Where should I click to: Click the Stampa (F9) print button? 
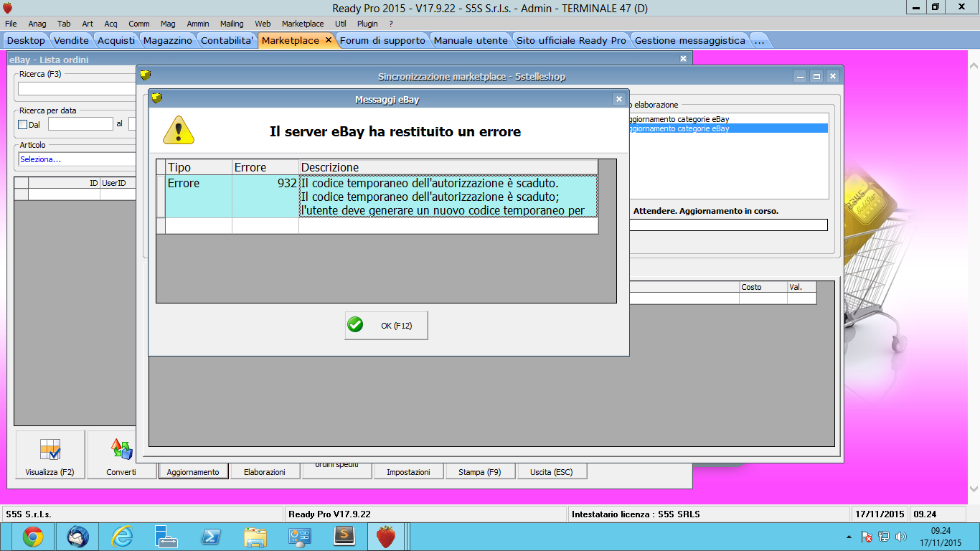pyautogui.click(x=480, y=472)
